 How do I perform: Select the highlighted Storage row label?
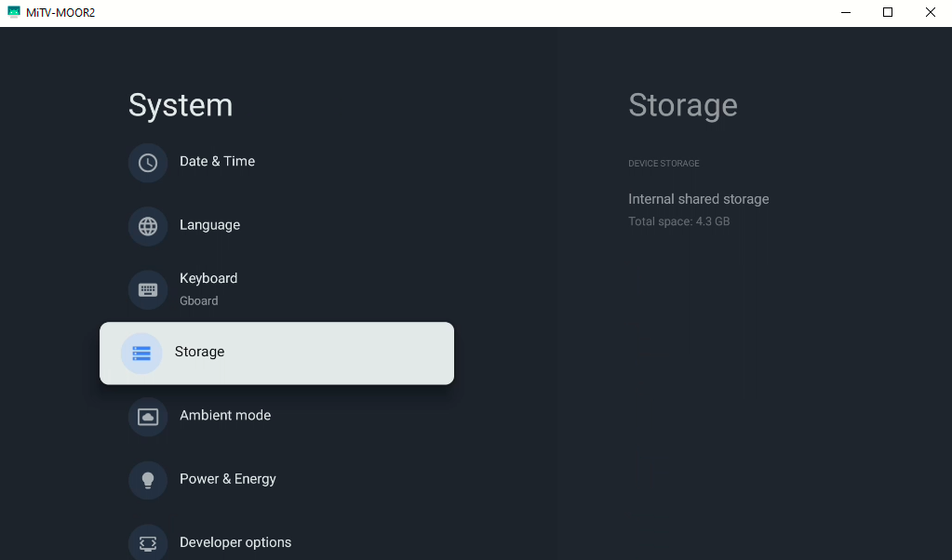coord(199,352)
